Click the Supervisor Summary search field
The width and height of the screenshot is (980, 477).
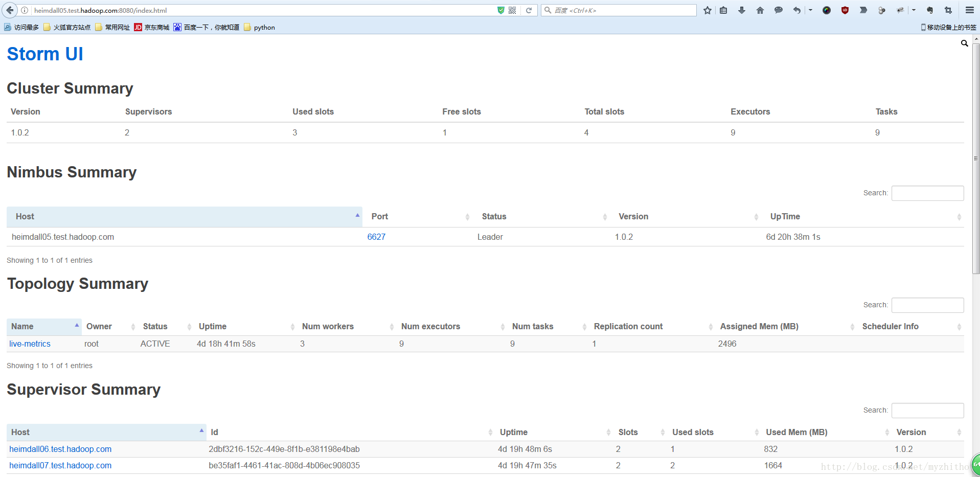[927, 411]
